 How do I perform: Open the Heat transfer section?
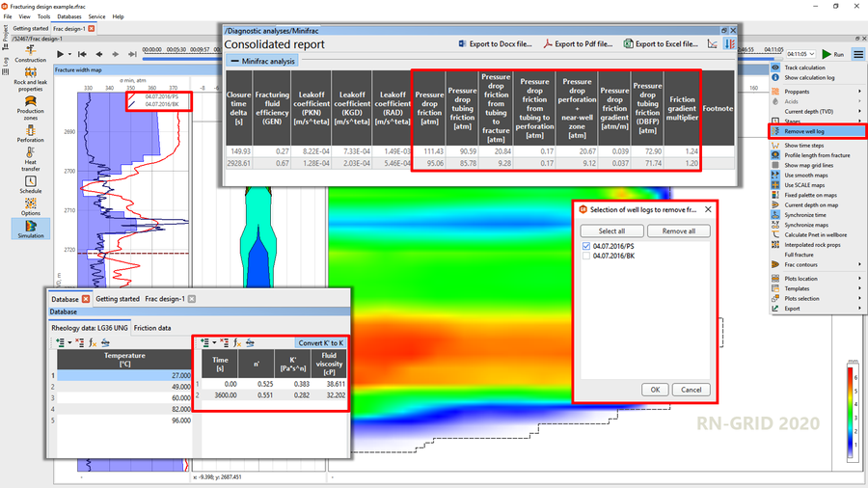pos(30,156)
